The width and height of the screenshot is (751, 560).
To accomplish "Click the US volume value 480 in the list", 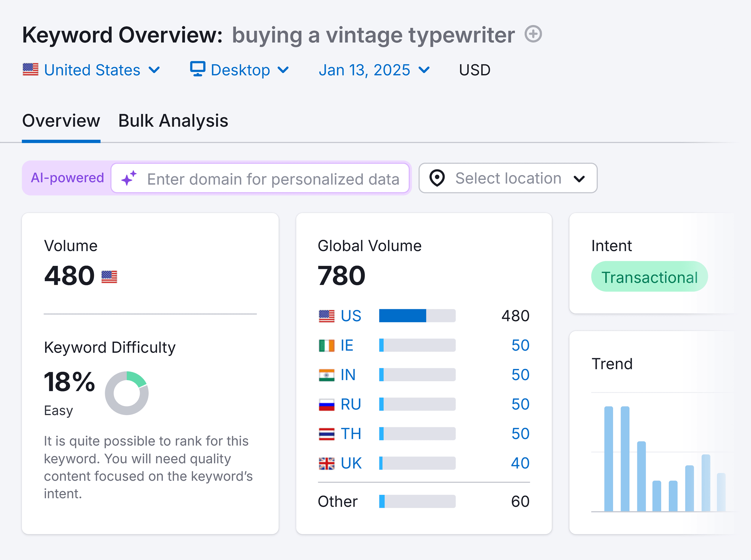I will pos(515,316).
